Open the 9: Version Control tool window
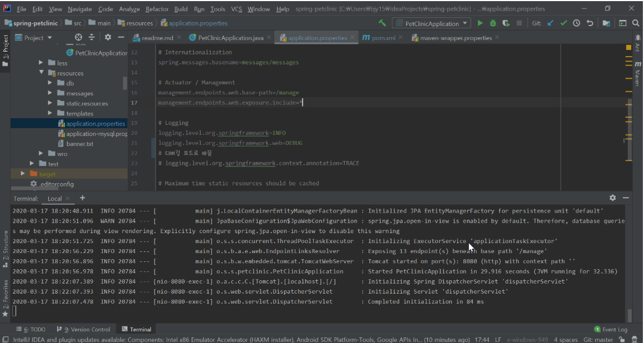The width and height of the screenshot is (644, 343). (x=84, y=330)
